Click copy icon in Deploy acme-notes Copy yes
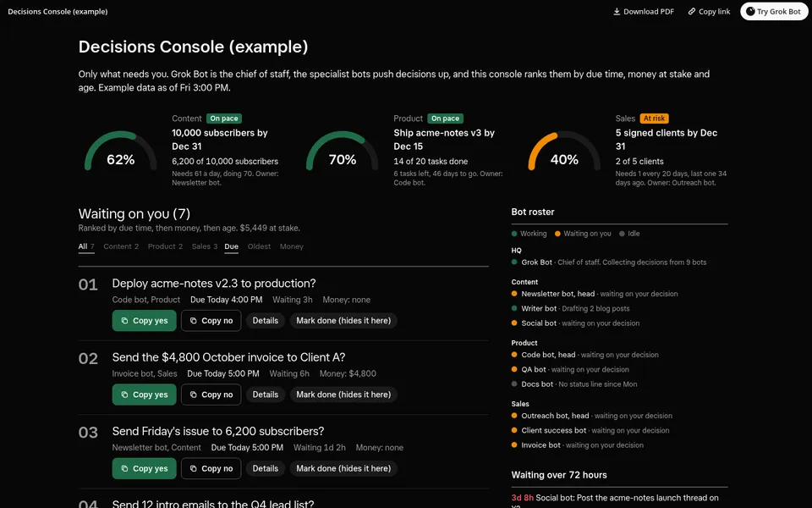 click(124, 321)
